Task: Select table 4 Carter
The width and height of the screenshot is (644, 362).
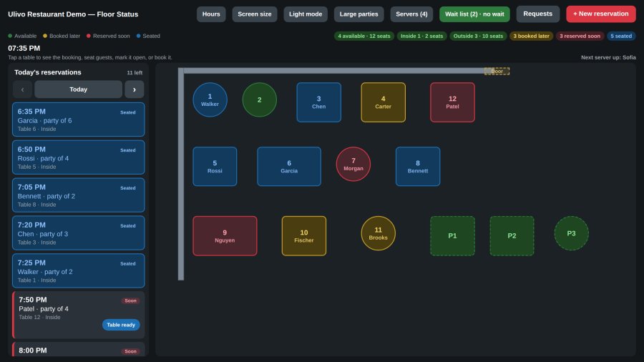Action: (x=384, y=102)
